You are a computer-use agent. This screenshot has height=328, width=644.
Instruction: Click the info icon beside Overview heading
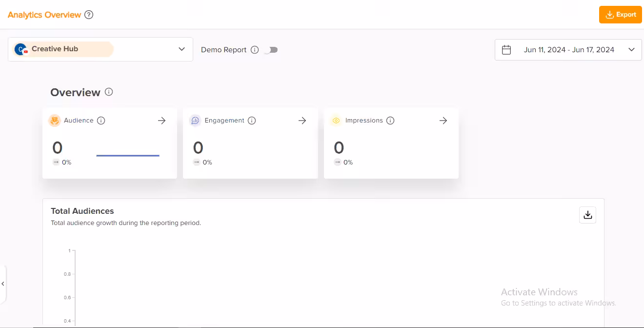[109, 92]
